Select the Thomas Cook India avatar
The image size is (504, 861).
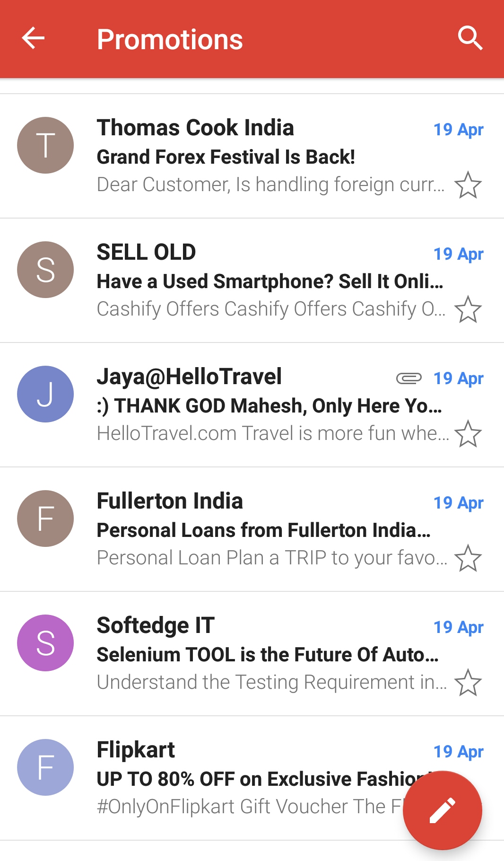tap(45, 145)
